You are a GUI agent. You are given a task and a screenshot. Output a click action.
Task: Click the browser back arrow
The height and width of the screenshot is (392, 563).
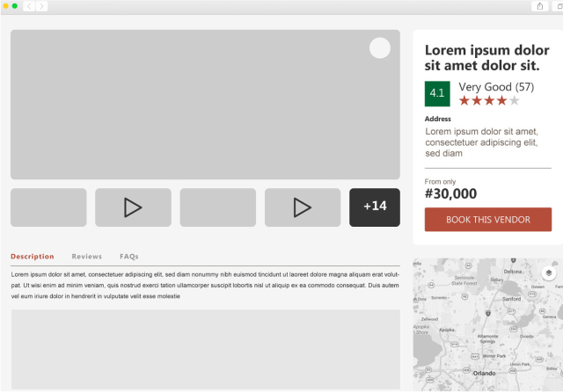pos(28,6)
